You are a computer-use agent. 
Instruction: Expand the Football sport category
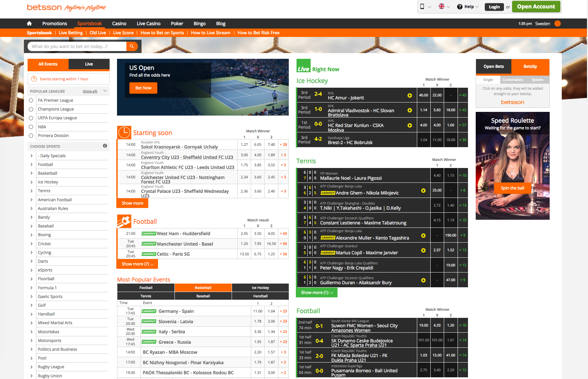point(32,164)
